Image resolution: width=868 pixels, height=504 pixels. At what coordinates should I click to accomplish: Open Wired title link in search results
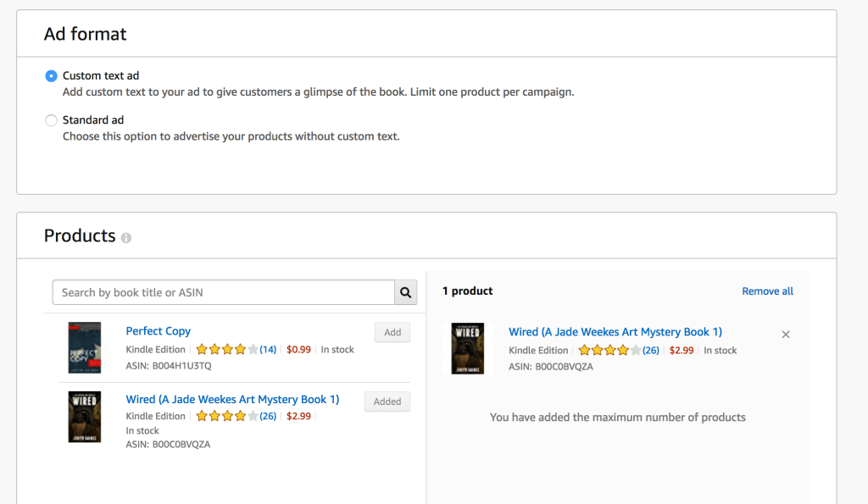click(x=232, y=399)
